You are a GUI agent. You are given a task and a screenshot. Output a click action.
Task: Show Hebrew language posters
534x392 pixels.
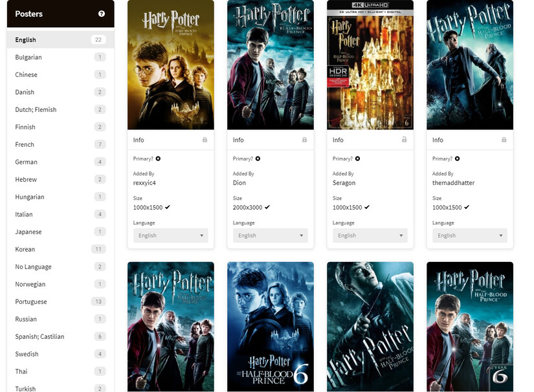(x=61, y=179)
